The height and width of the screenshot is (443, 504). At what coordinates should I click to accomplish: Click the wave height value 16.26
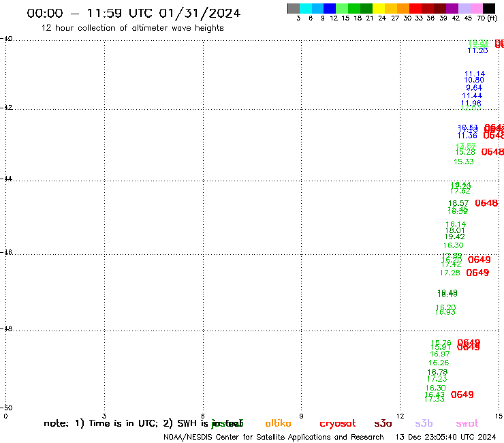pos(439,363)
